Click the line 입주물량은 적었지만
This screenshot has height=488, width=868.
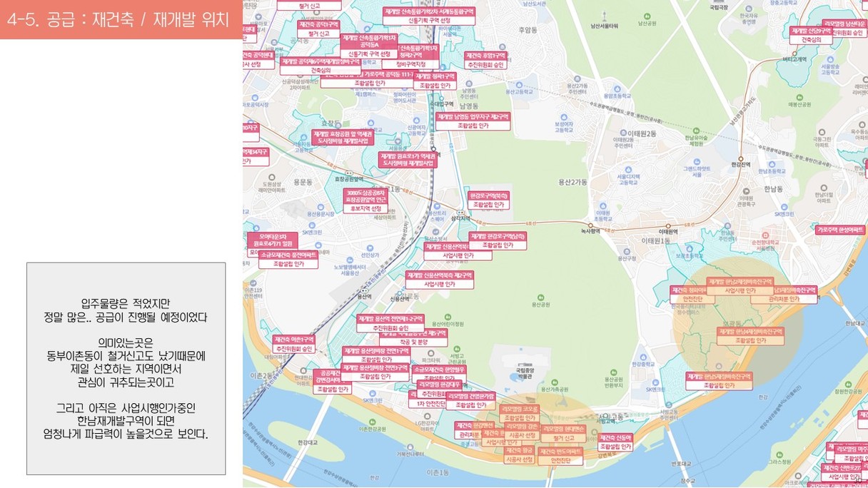point(126,303)
